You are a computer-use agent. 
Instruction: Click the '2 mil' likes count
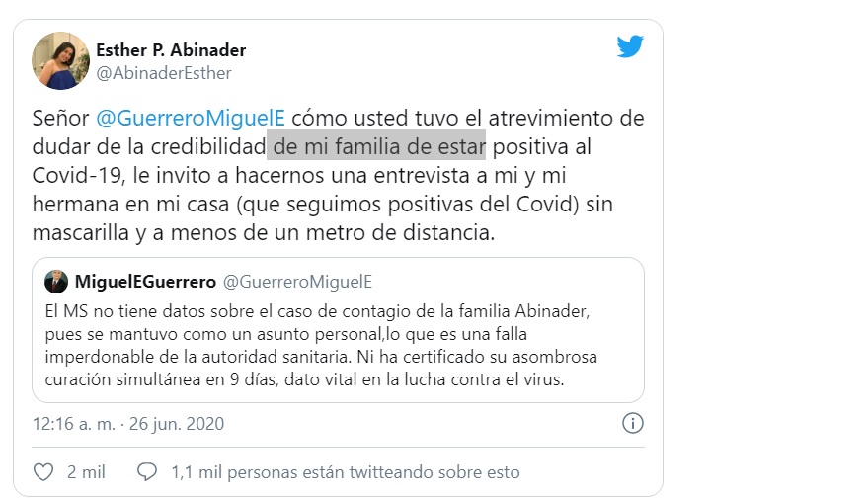click(x=86, y=472)
